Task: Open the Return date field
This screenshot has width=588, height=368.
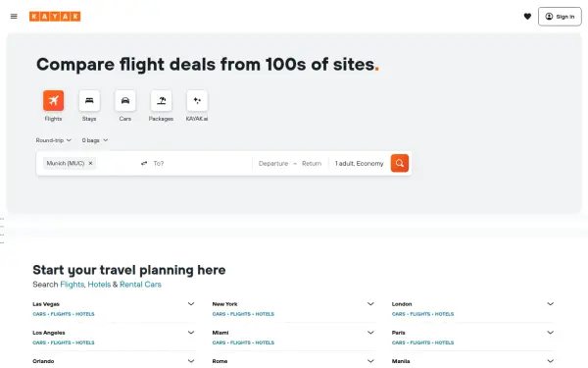Action: [x=312, y=163]
